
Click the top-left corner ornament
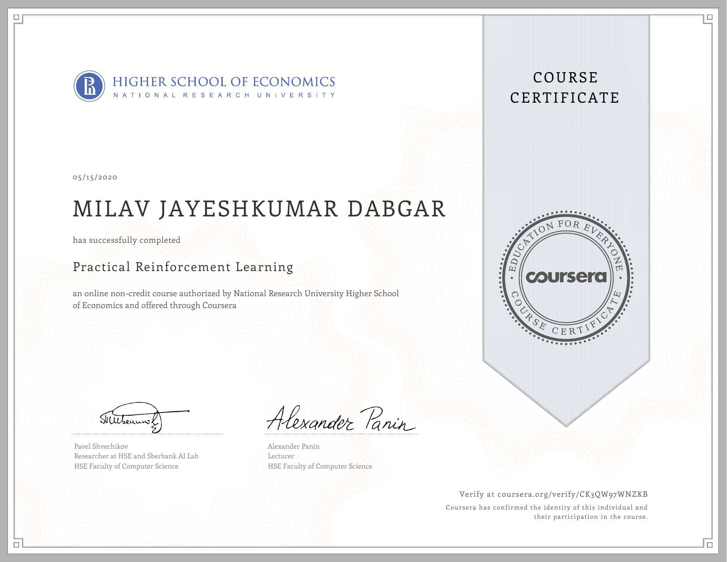(x=17, y=18)
